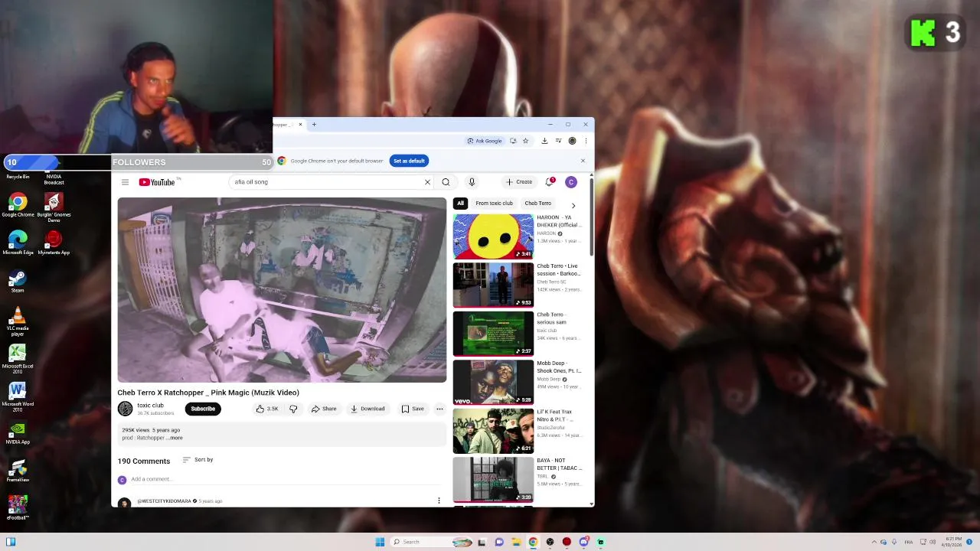Screen dimensions: 980x551
Task: Close the current Chrome tab
Action: tap(300, 124)
